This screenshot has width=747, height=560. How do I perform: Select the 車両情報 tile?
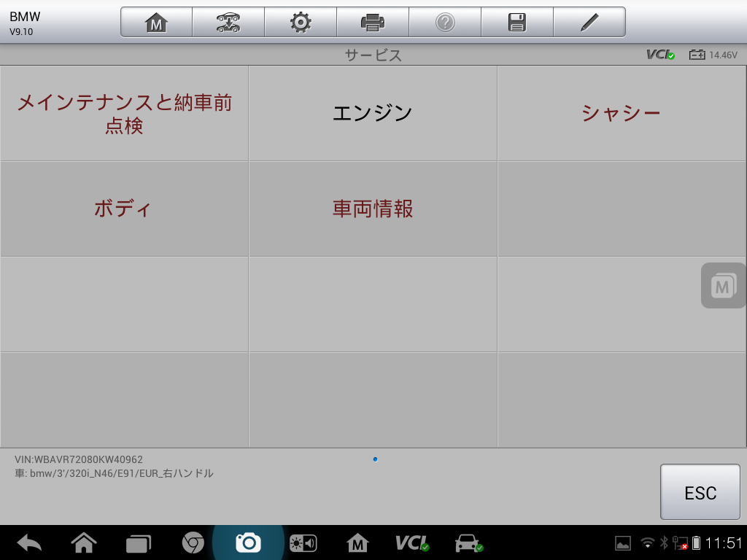373,209
